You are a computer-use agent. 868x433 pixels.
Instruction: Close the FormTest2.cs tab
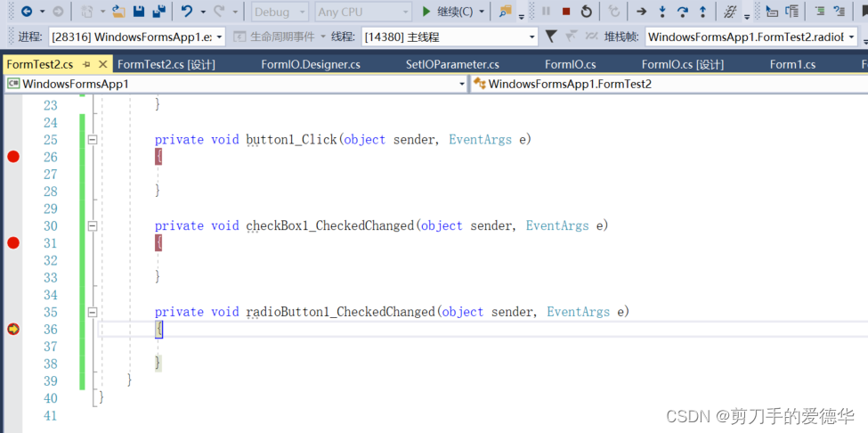(102, 65)
